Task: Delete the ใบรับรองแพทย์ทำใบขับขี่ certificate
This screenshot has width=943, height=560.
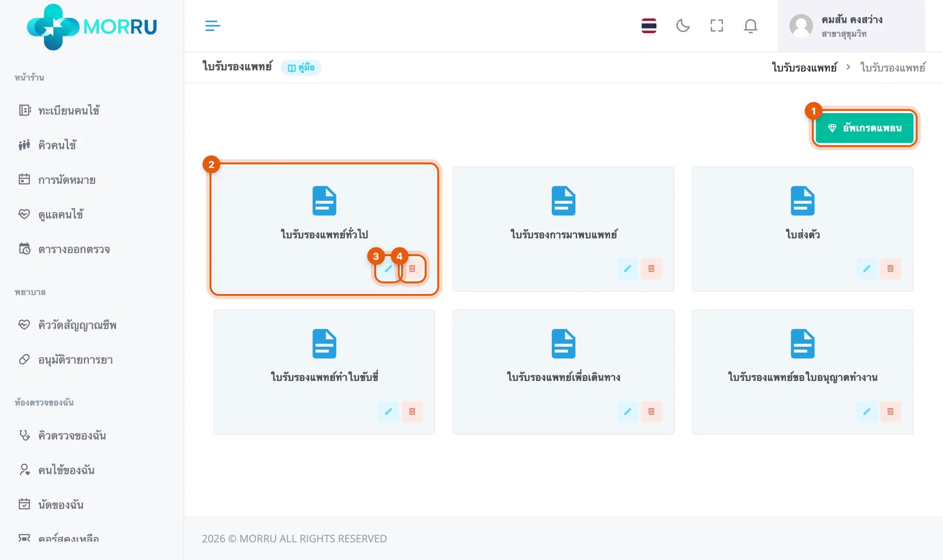Action: pyautogui.click(x=412, y=412)
